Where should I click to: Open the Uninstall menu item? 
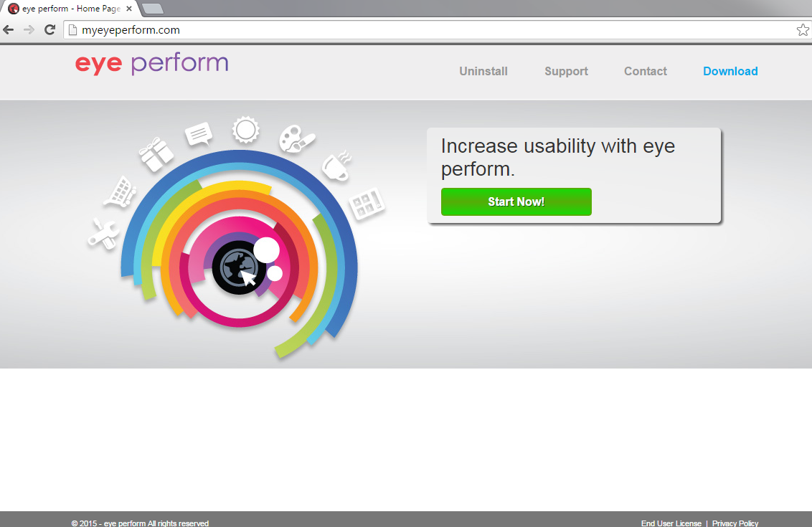(x=483, y=71)
